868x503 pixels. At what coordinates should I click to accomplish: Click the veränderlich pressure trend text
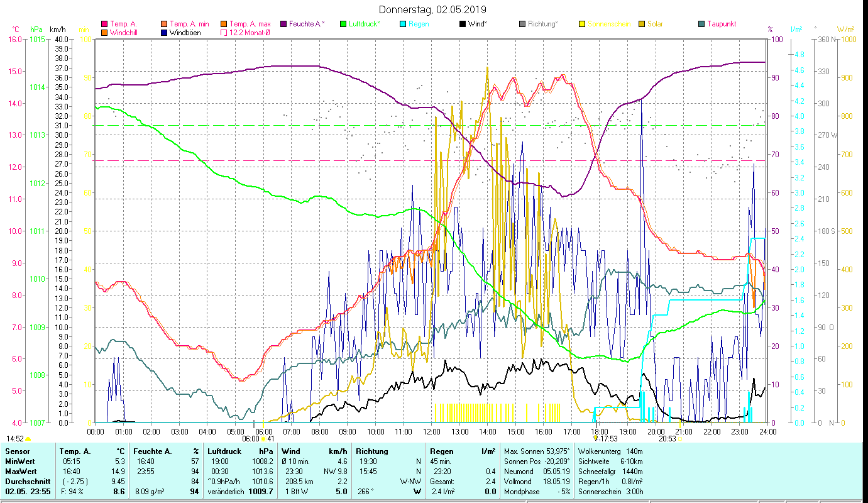click(226, 492)
